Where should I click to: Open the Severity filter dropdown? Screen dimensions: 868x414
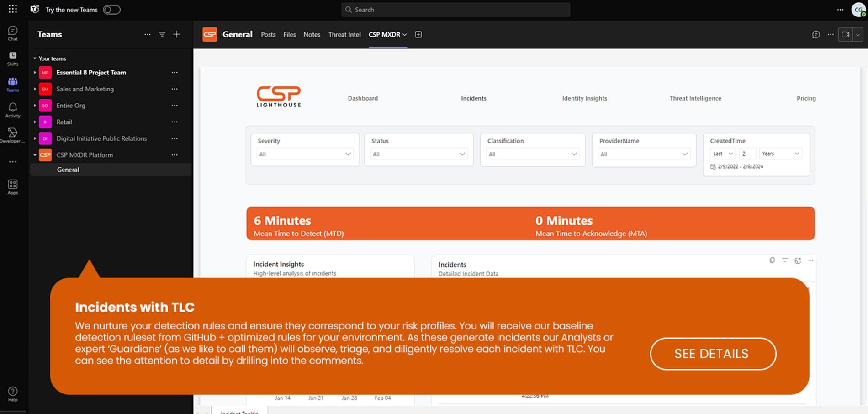(x=305, y=154)
